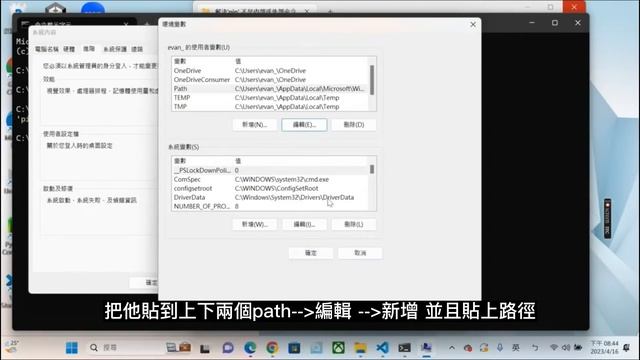Image resolution: width=640 pixels, height=360 pixels.
Task: Open the clock showing 08:44
Action: [604, 347]
